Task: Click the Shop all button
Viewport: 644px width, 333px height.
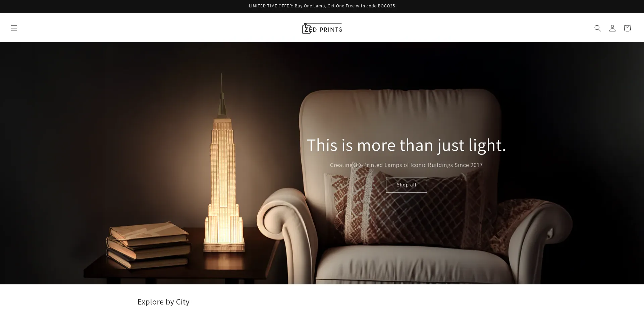Action: tap(406, 185)
